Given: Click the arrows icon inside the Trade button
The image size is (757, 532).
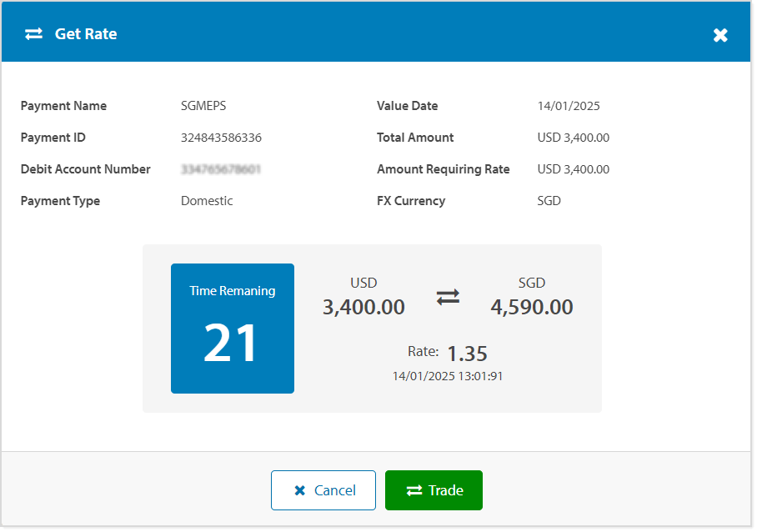Looking at the screenshot, I should click(414, 490).
